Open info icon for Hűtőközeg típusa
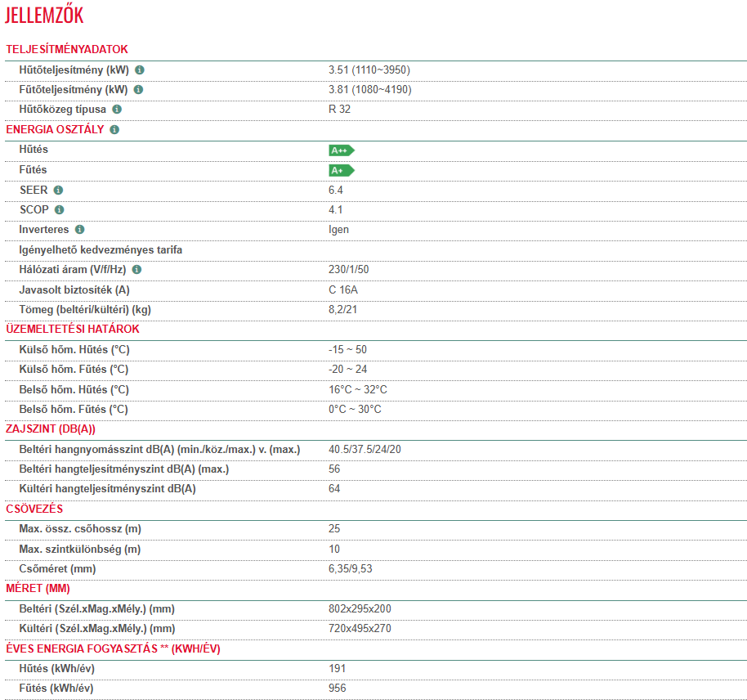 pyautogui.click(x=117, y=110)
